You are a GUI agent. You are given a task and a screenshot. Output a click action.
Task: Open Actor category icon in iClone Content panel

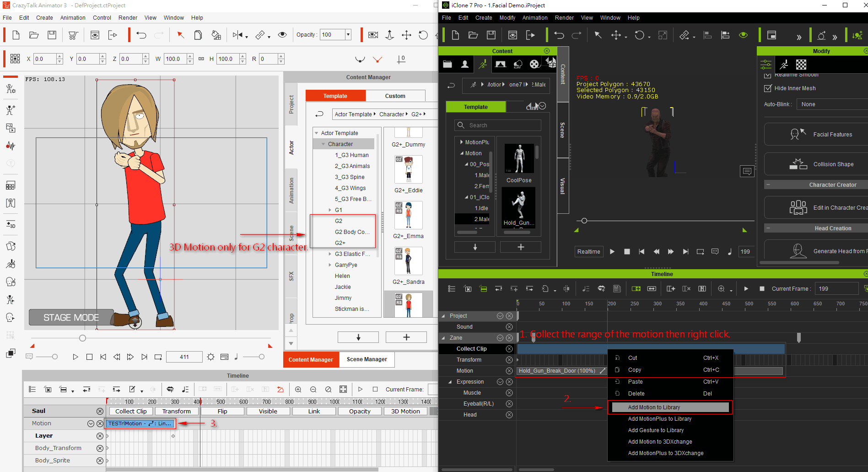point(465,64)
